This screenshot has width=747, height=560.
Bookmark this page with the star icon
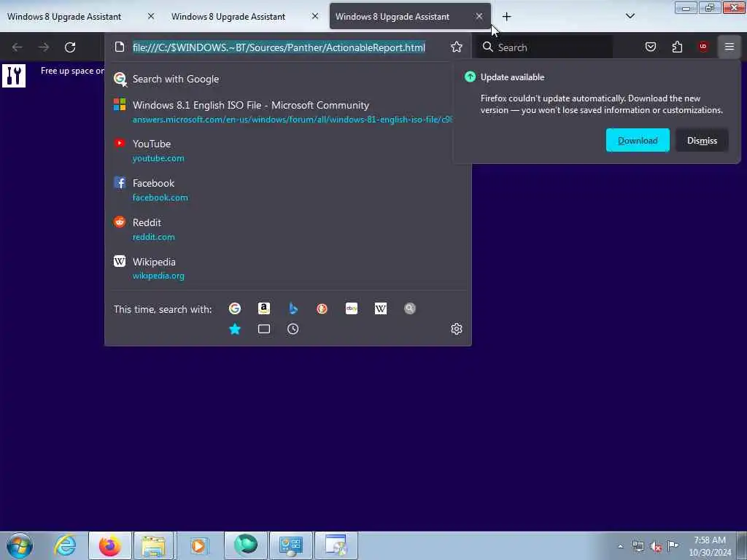point(457,47)
